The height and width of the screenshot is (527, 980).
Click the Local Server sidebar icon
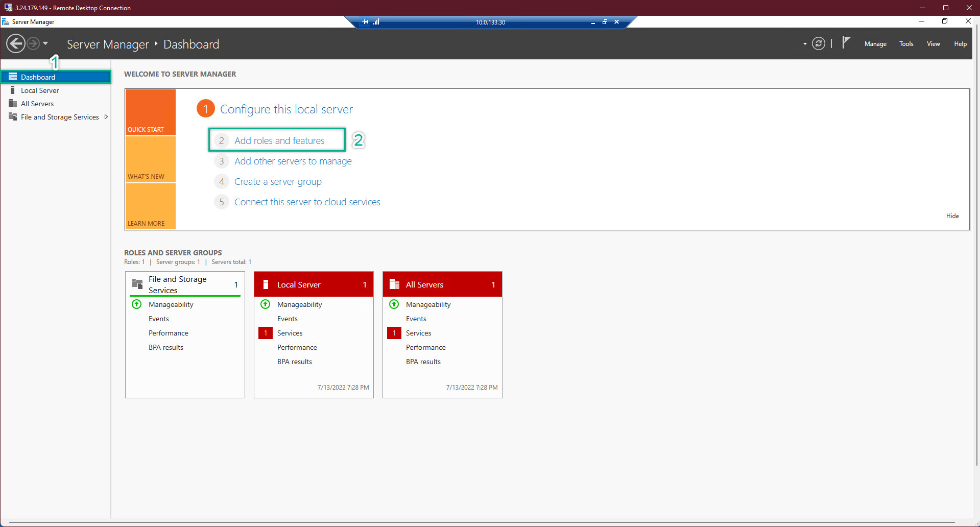pos(13,90)
